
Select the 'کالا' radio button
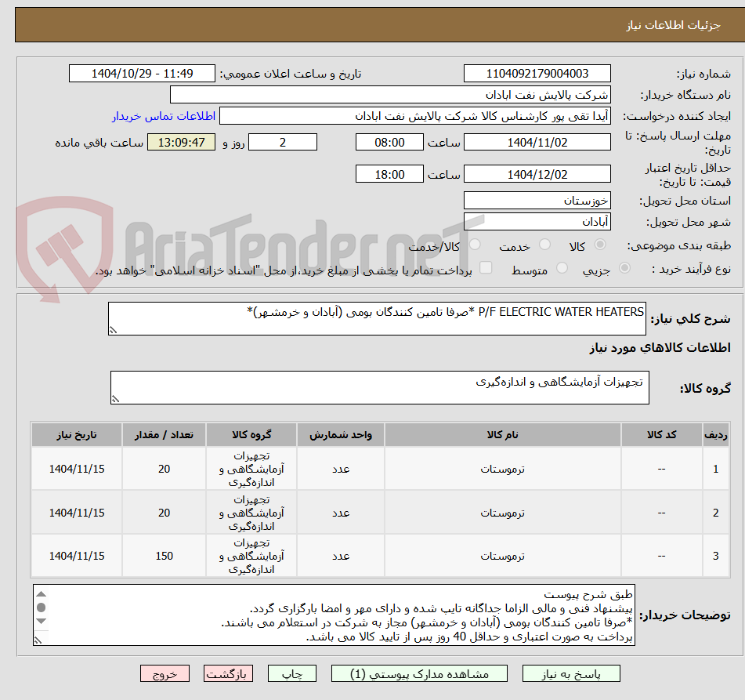(600, 245)
